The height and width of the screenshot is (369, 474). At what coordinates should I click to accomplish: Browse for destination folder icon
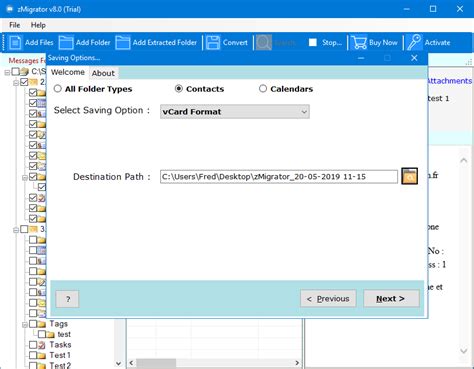click(409, 176)
